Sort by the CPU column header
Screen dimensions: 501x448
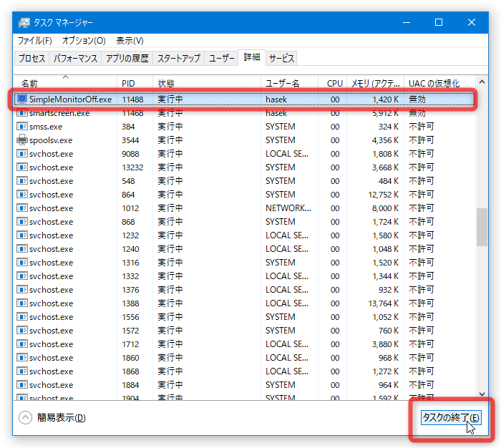[333, 83]
